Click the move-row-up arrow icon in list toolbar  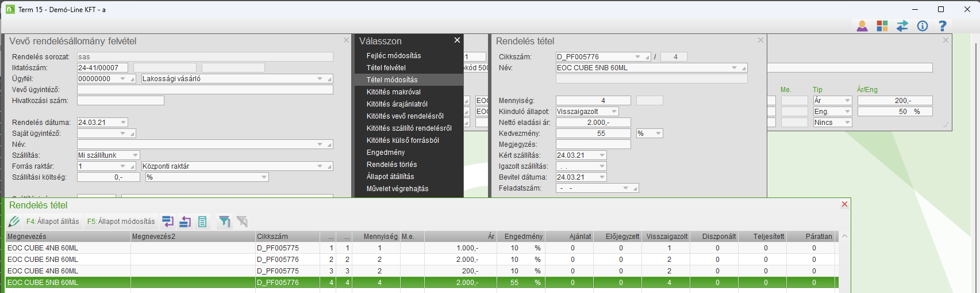pyautogui.click(x=185, y=222)
